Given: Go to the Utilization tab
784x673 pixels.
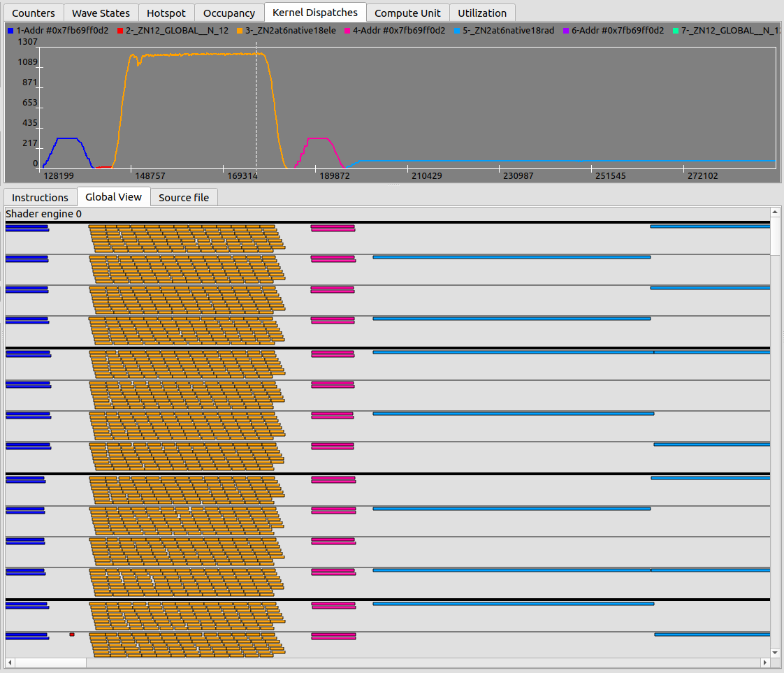Looking at the screenshot, I should pos(482,13).
